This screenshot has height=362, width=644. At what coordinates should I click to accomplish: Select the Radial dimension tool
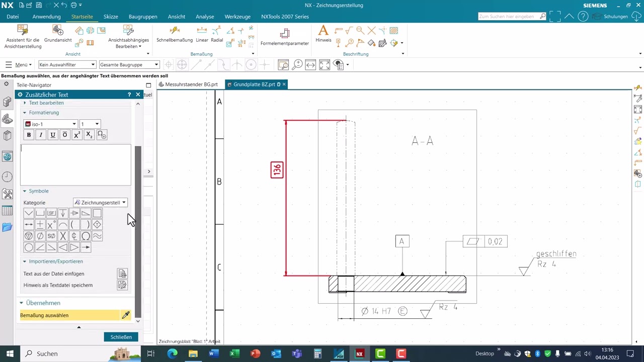click(217, 34)
